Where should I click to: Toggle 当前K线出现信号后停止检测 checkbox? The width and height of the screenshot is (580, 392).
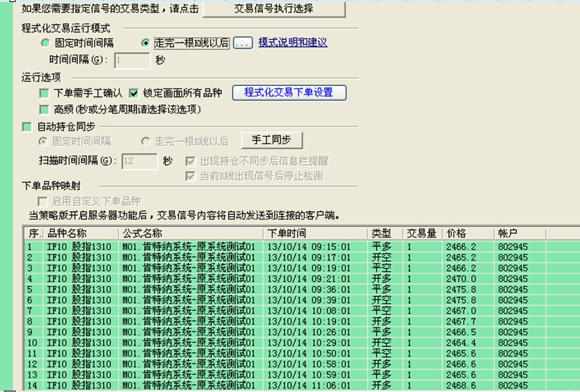pos(190,176)
